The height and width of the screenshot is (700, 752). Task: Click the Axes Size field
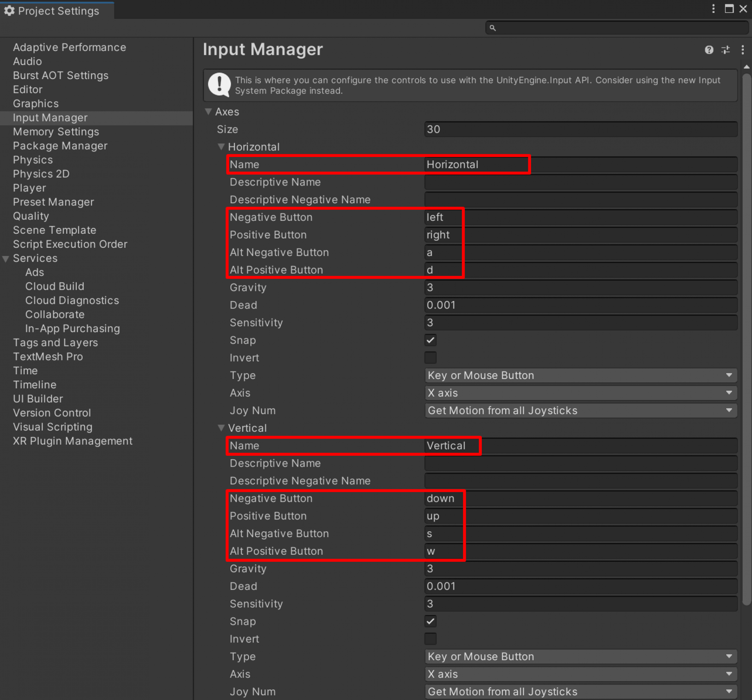coord(581,129)
